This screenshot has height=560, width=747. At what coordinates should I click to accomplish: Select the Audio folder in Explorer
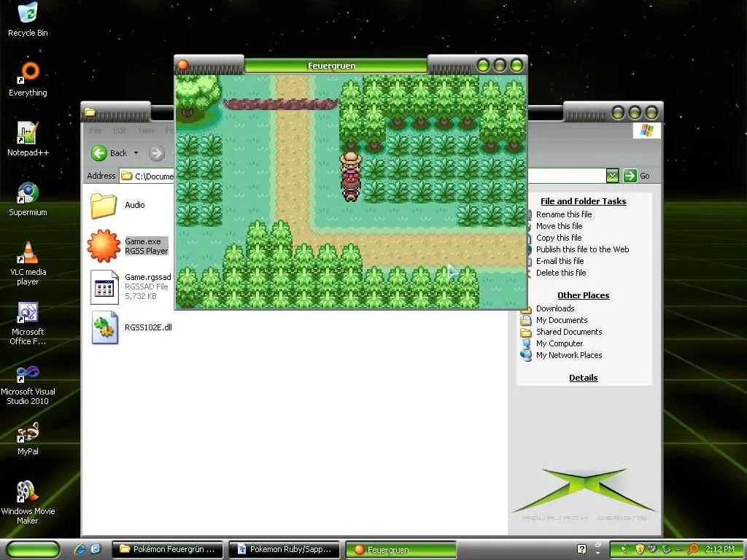pos(117,205)
